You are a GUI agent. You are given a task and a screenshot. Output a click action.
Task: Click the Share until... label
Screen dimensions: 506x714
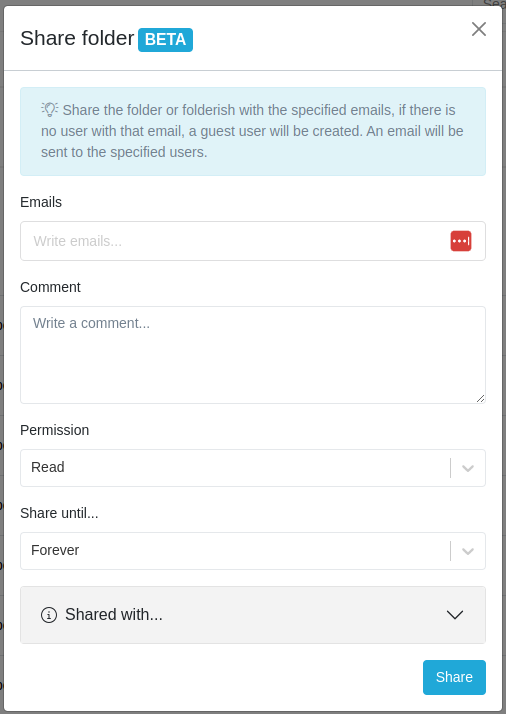coord(59,513)
